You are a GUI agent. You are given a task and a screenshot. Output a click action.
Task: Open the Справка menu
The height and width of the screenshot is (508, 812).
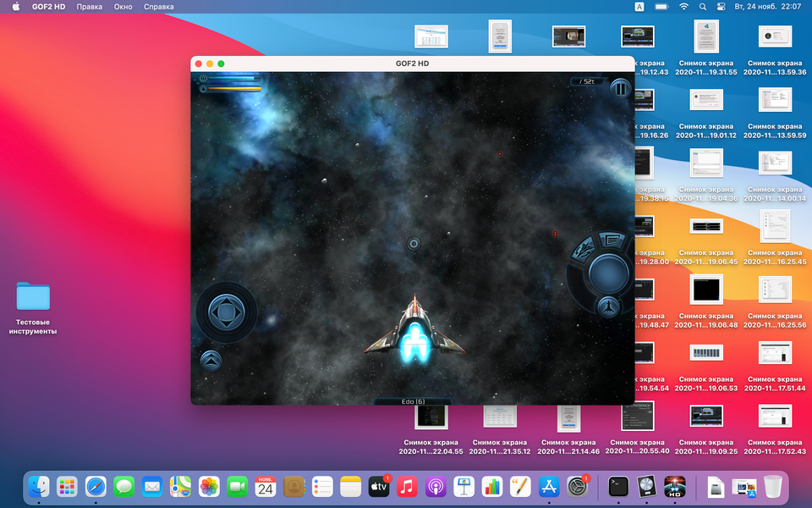point(158,7)
